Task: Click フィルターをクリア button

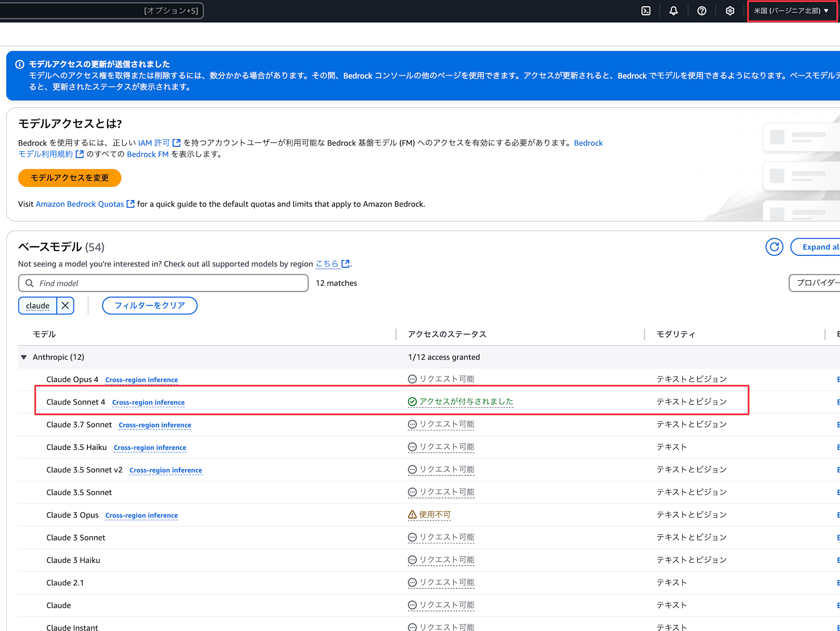Action: click(150, 305)
